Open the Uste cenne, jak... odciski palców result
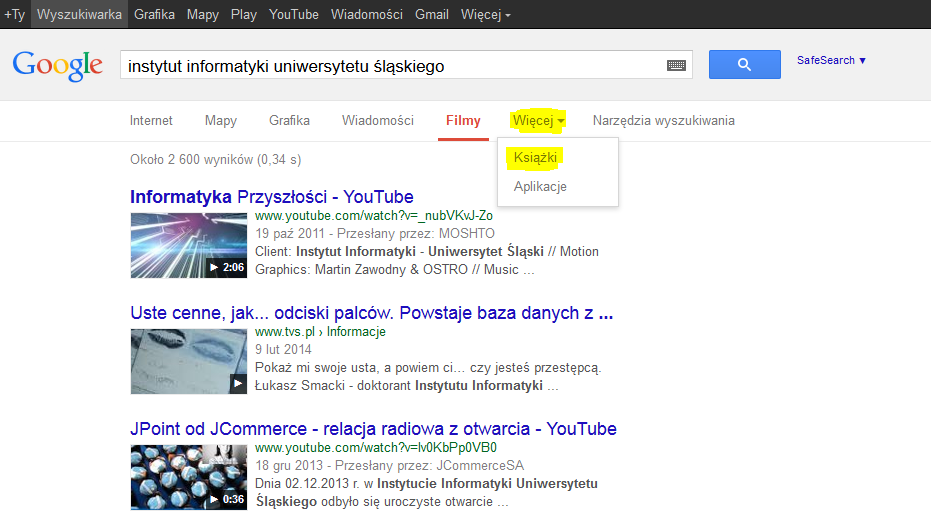 [372, 313]
